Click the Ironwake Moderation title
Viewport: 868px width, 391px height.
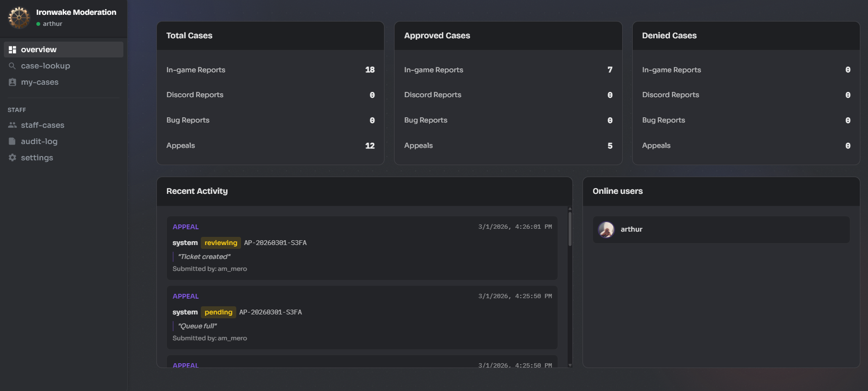(76, 12)
